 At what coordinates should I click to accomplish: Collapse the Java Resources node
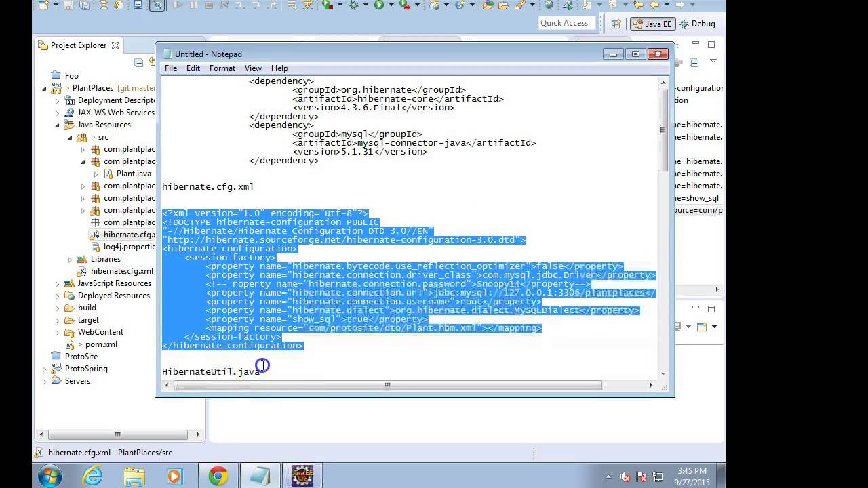tap(58, 125)
